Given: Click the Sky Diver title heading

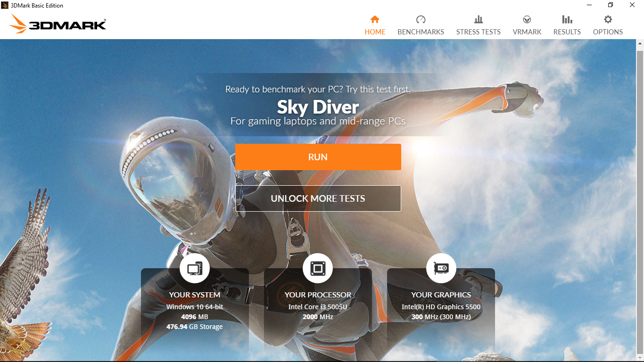Looking at the screenshot, I should click(x=318, y=107).
